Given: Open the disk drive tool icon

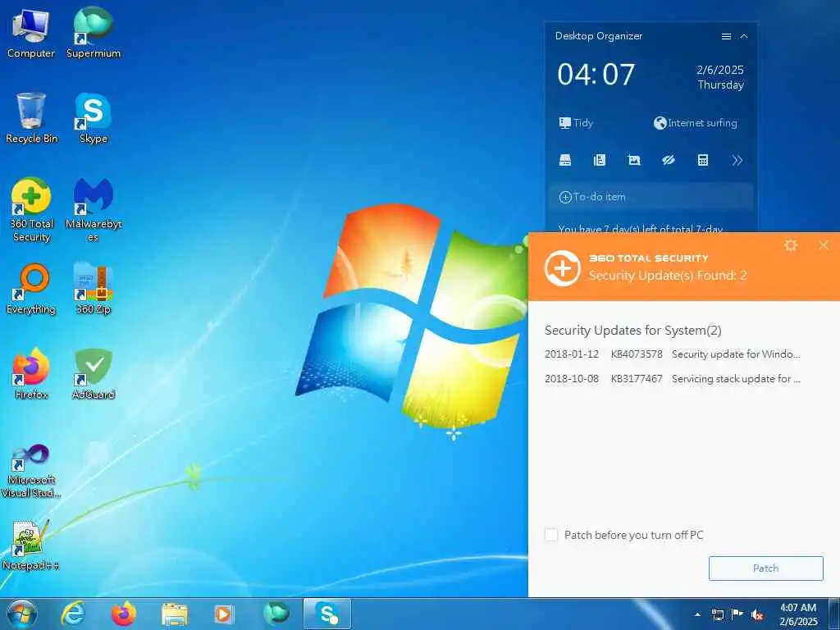Looking at the screenshot, I should click(565, 160).
